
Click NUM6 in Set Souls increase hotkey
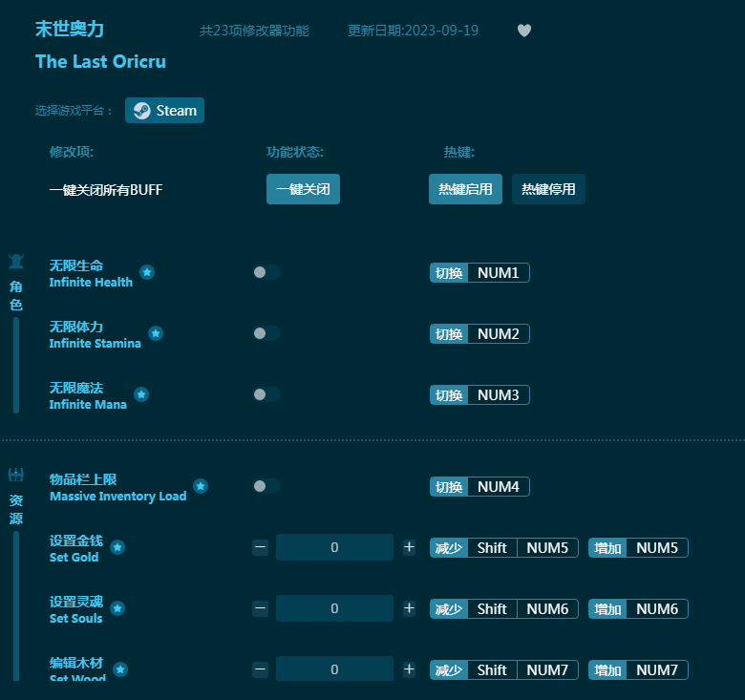(x=657, y=609)
